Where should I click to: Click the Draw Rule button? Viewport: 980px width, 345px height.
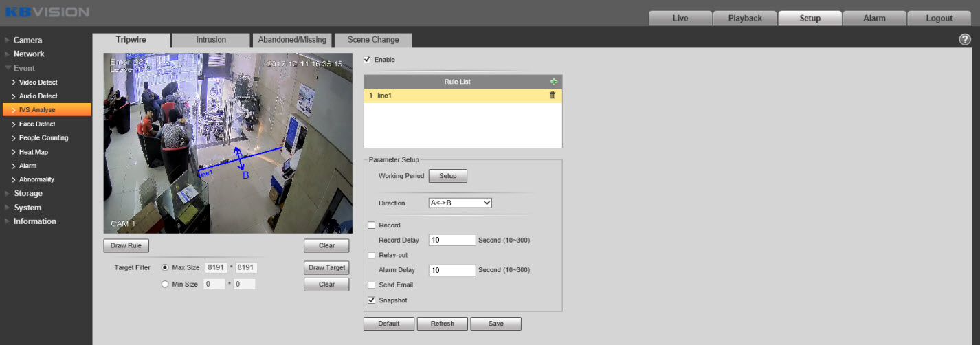tap(126, 245)
